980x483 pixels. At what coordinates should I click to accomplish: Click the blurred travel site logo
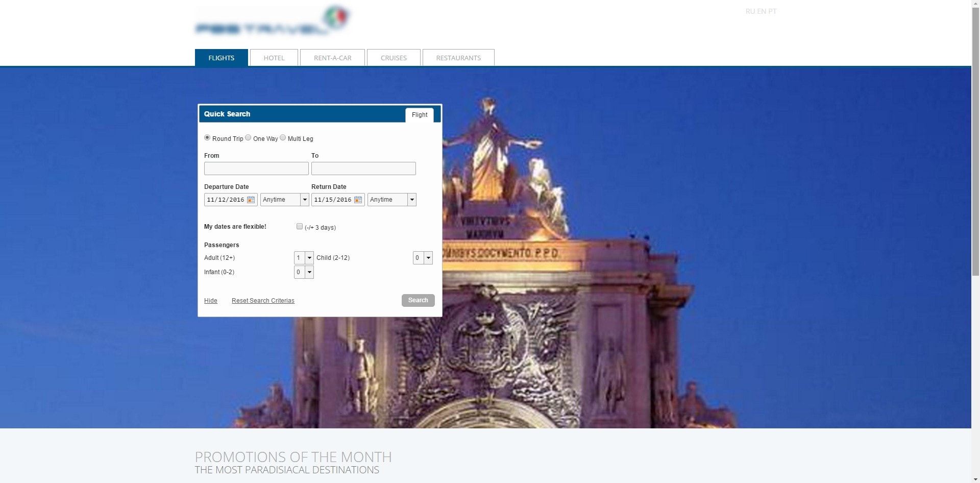pyautogui.click(x=273, y=21)
